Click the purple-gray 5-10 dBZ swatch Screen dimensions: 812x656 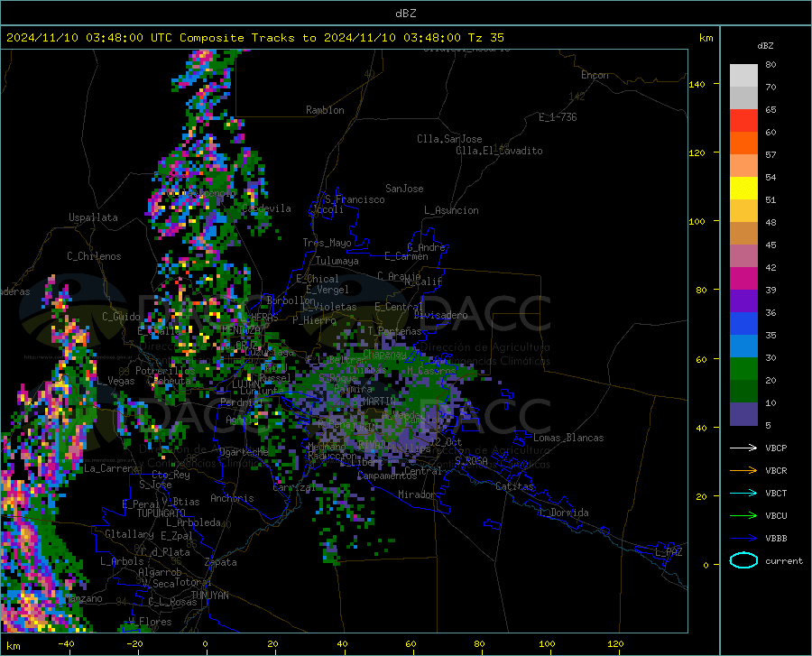click(743, 413)
